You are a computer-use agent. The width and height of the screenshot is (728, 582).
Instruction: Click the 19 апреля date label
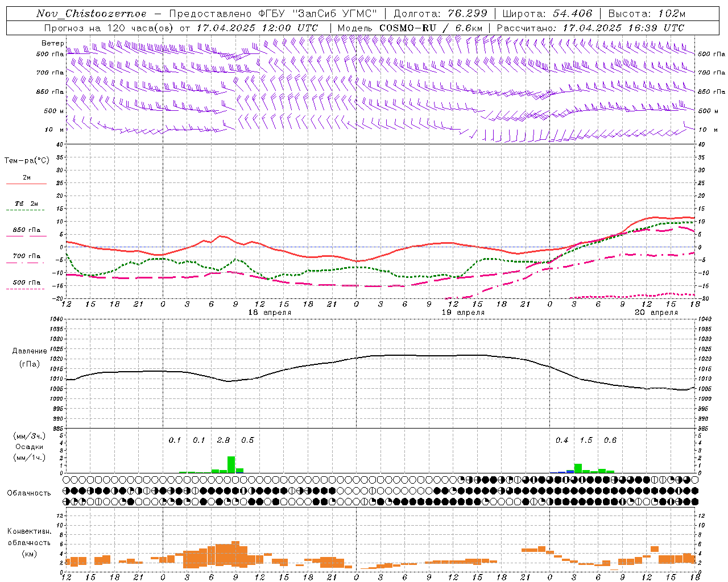[464, 313]
